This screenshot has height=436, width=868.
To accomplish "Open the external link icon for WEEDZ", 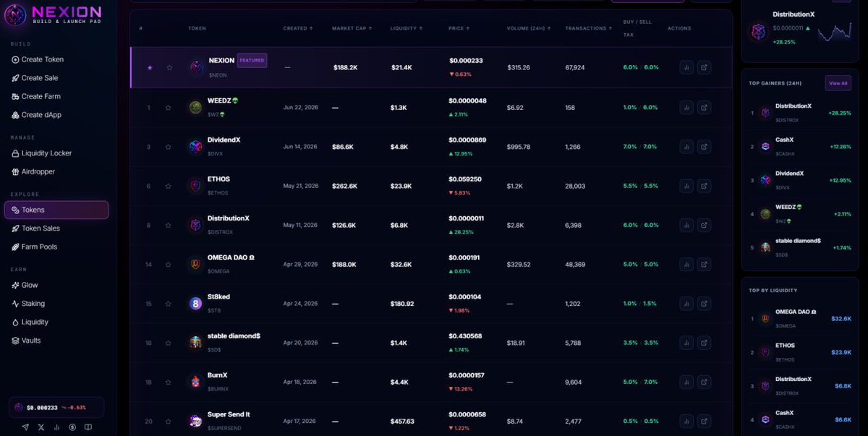I will click(704, 108).
